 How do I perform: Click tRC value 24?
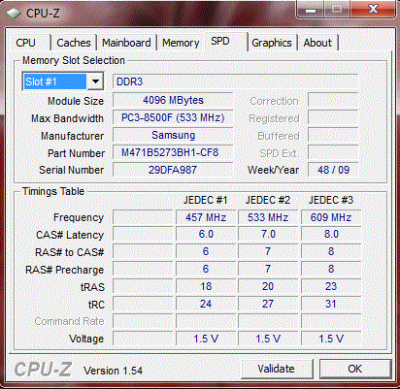point(206,304)
